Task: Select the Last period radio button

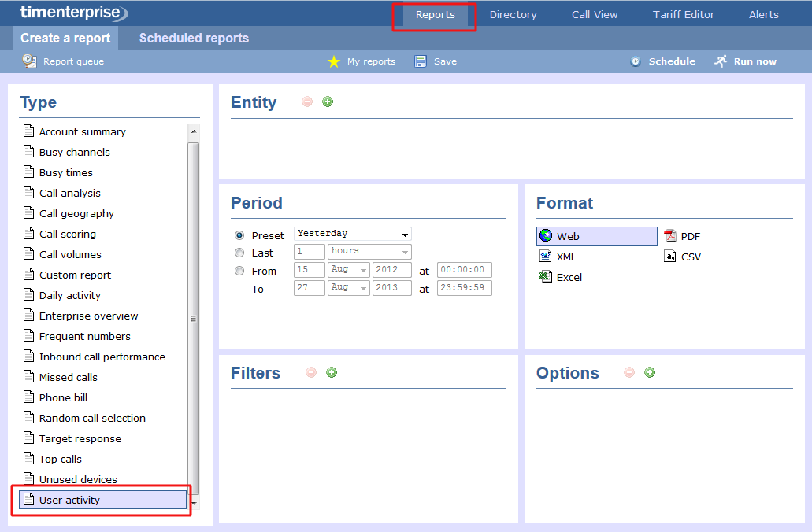Action: click(x=239, y=253)
